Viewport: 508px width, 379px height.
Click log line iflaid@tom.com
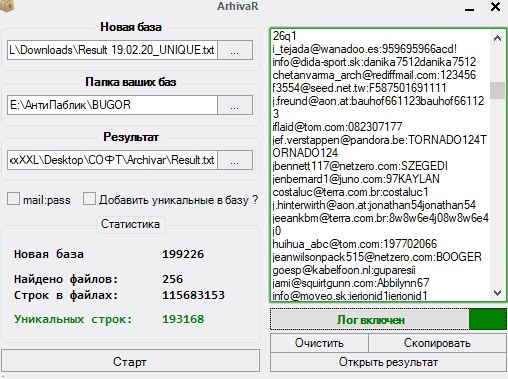click(337, 127)
